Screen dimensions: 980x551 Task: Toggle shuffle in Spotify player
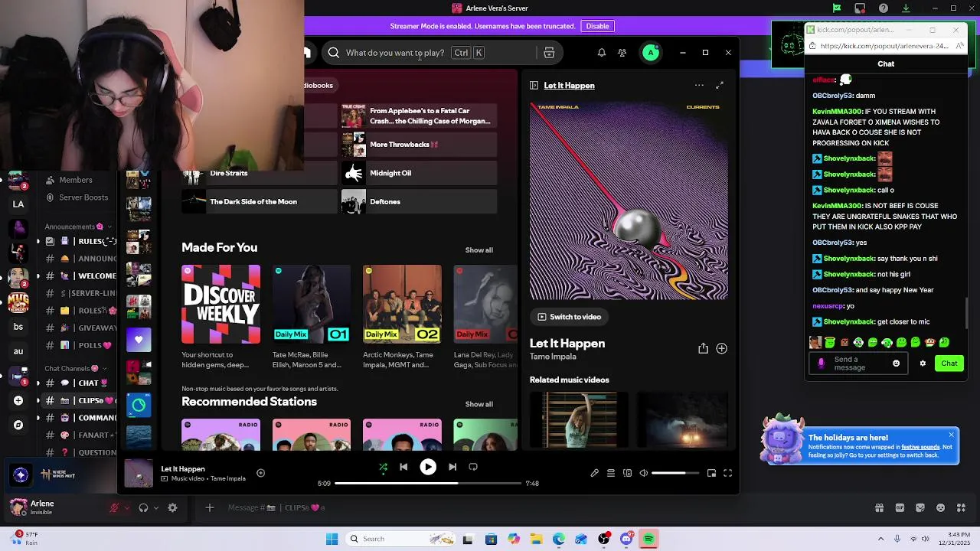384,467
